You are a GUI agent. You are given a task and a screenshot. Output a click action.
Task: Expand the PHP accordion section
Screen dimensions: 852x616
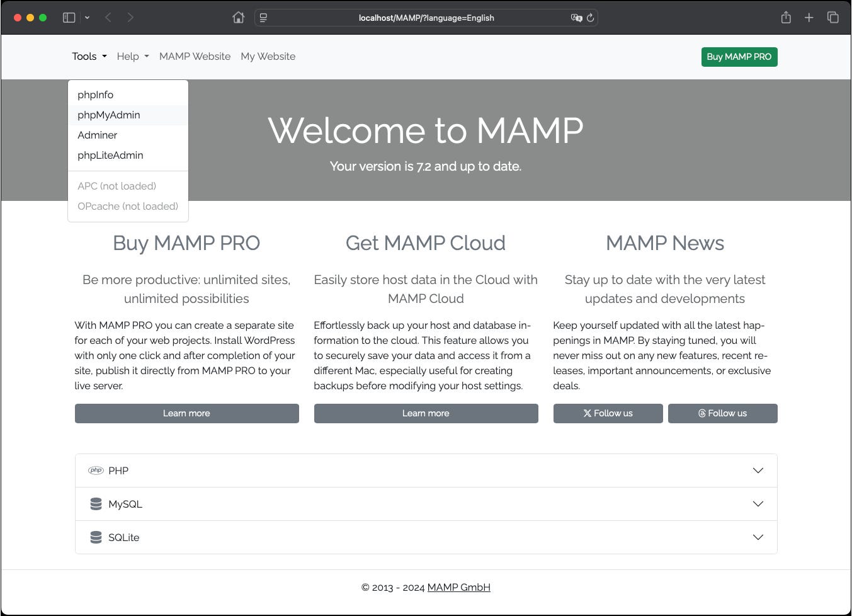(x=426, y=471)
